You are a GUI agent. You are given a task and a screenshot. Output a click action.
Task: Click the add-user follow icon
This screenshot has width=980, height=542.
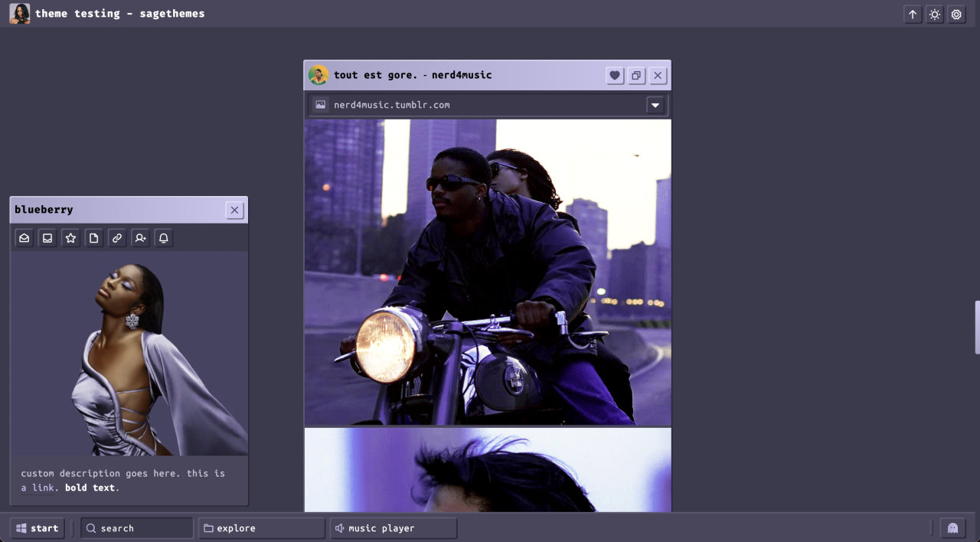[140, 238]
